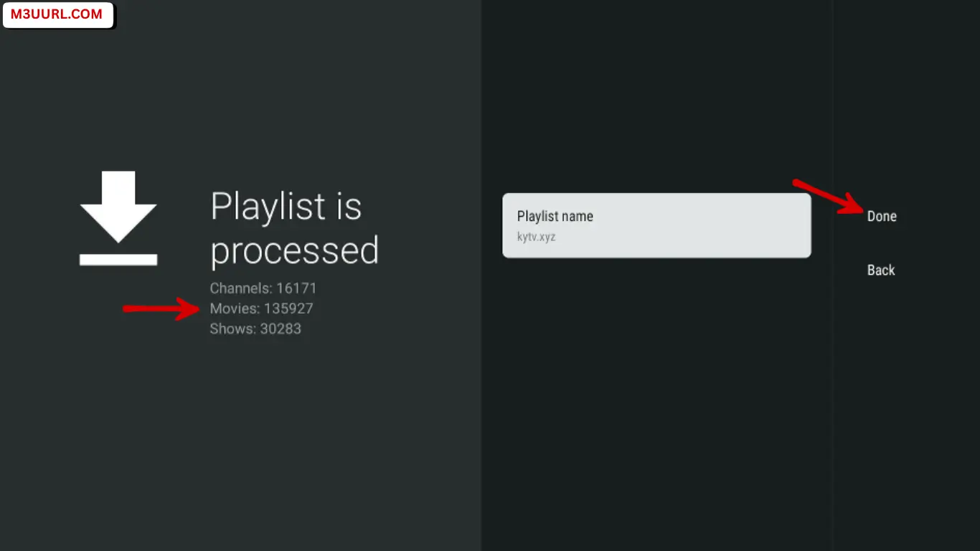The height and width of the screenshot is (551, 980).
Task: Click the movie count 135927
Action: click(x=288, y=309)
